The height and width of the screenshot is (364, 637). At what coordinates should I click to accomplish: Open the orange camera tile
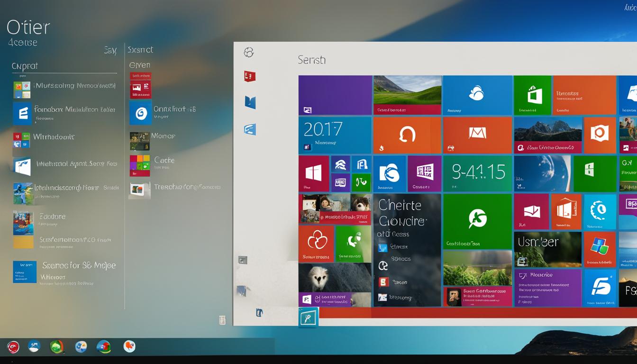click(x=601, y=135)
